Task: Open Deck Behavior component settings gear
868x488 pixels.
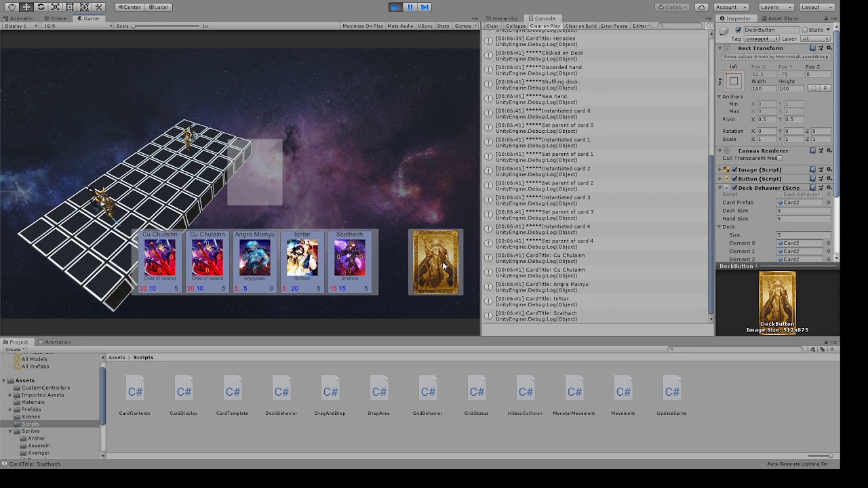Action: 829,188
